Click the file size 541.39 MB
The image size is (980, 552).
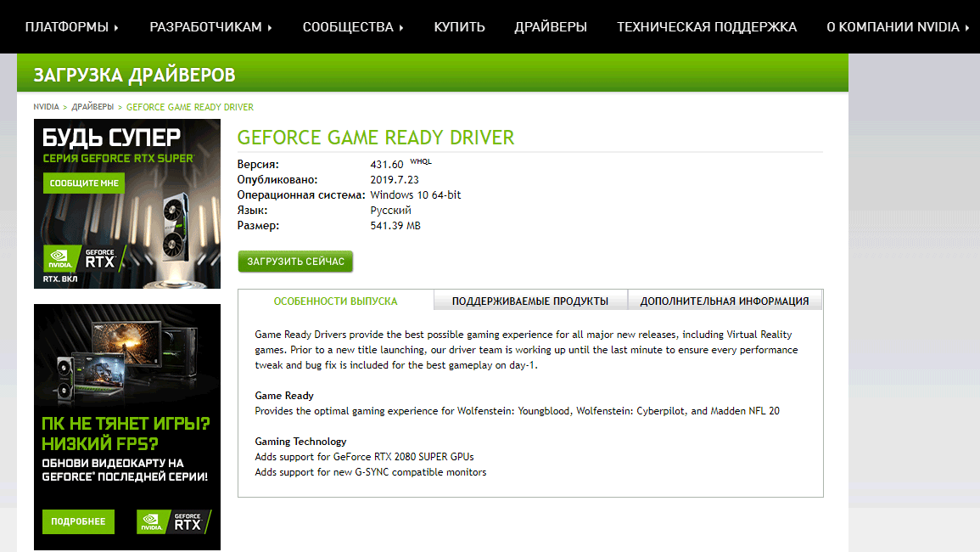pos(395,225)
